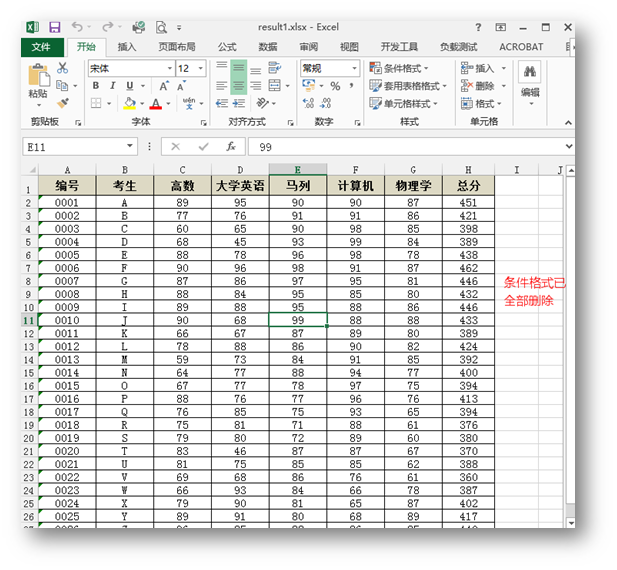617x570 pixels.
Task: Click the Undo arrow icon
Action: tap(77, 27)
